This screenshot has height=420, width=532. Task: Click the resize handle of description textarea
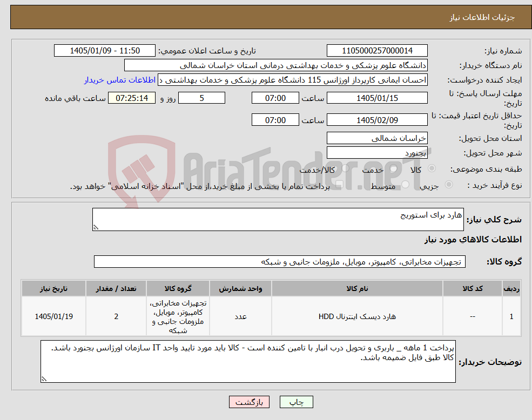pos(96,228)
